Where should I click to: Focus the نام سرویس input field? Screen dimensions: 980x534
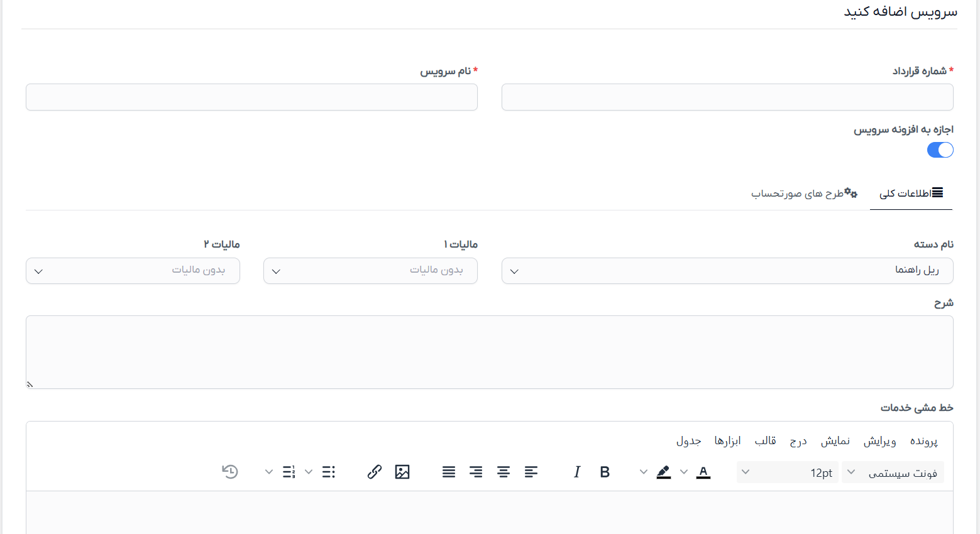(251, 97)
